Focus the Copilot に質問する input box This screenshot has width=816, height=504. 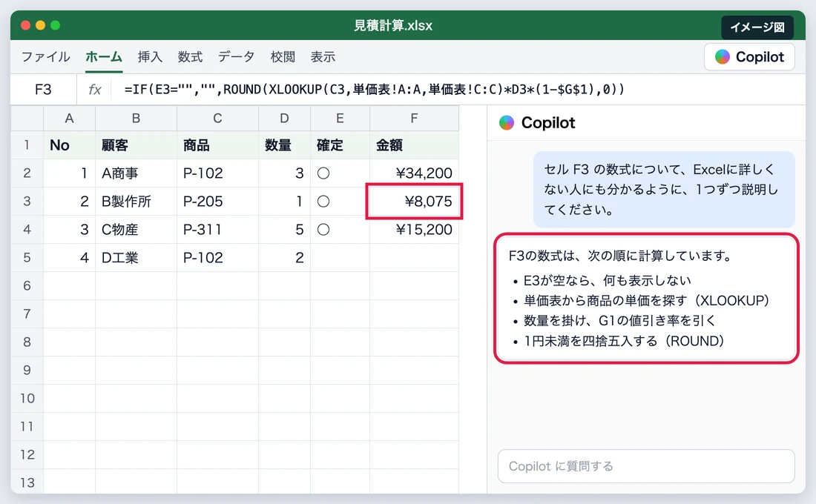click(646, 466)
